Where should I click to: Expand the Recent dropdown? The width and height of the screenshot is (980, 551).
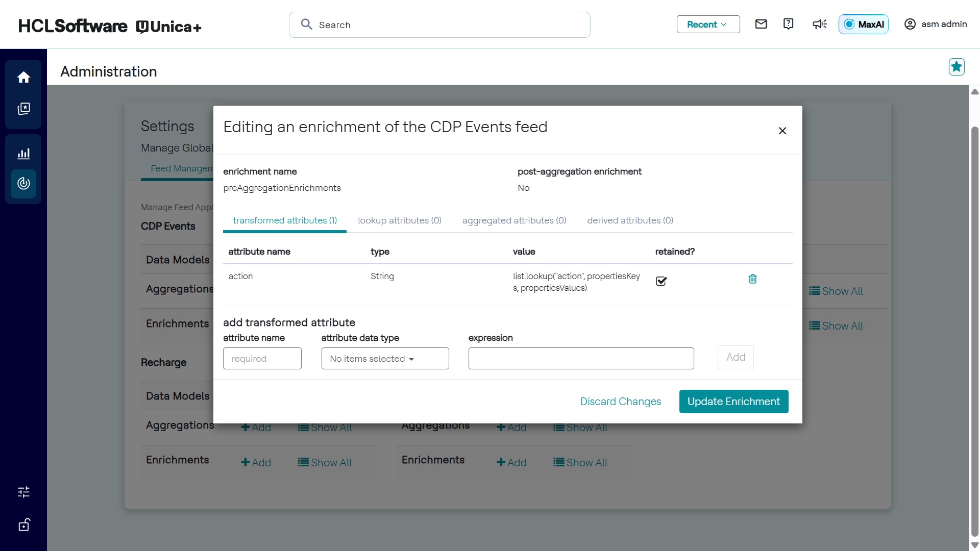coord(708,24)
